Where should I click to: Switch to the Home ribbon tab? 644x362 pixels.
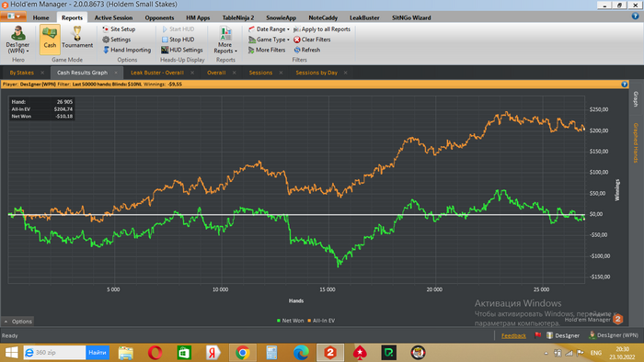tap(40, 17)
